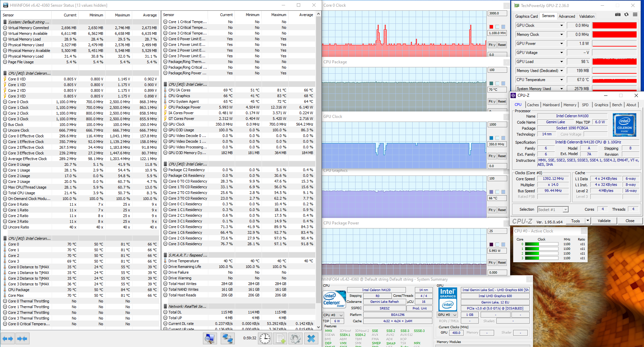Click the Intel Celeron logo in CPU-Z
Viewport: 644px width, 347px height.
624,125
